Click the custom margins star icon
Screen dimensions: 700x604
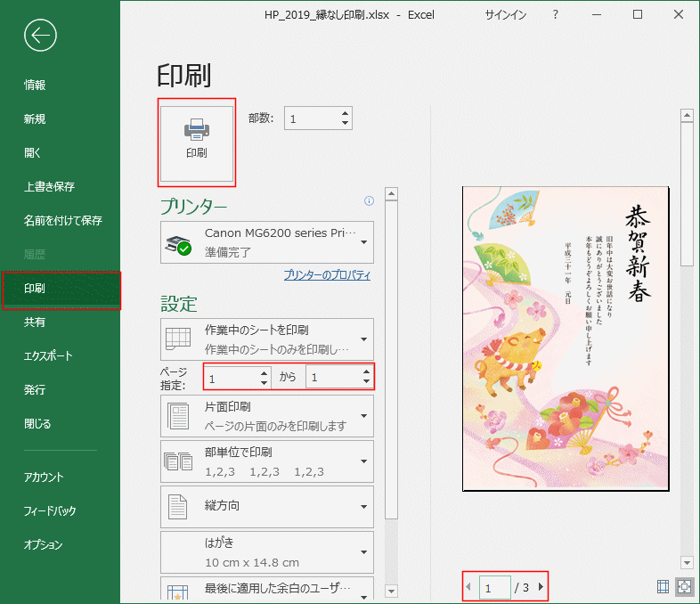(178, 592)
